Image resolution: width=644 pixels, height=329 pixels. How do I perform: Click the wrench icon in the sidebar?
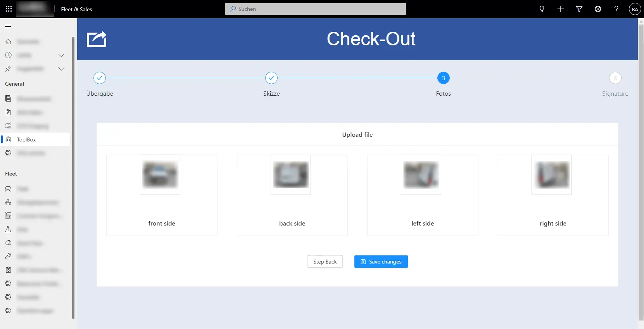click(x=8, y=256)
